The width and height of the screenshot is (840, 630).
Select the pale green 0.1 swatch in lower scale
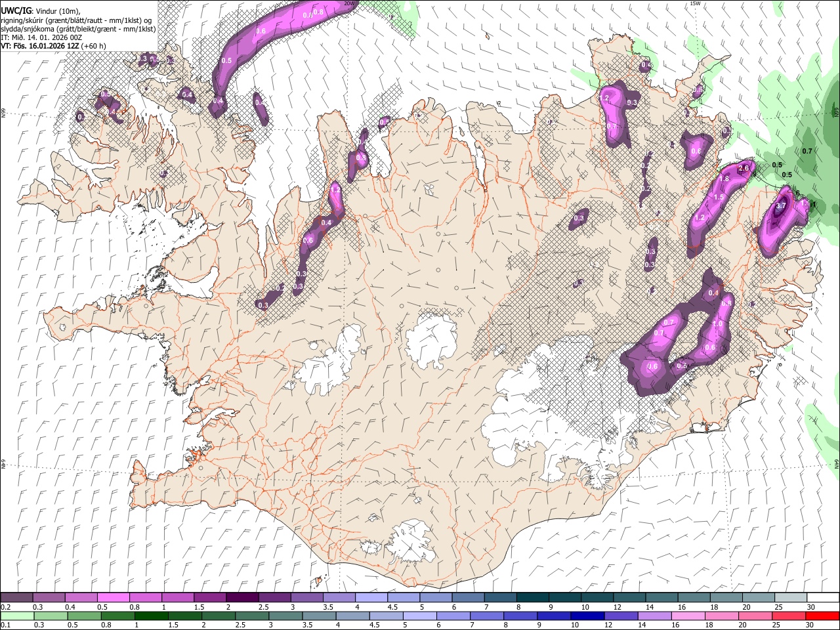[16, 616]
